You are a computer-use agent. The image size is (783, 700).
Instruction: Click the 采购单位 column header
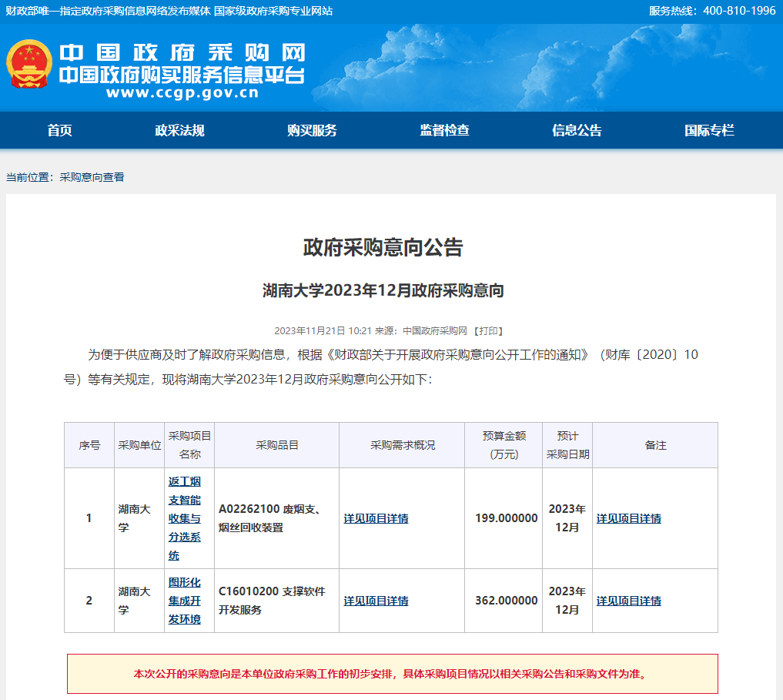[x=139, y=445]
